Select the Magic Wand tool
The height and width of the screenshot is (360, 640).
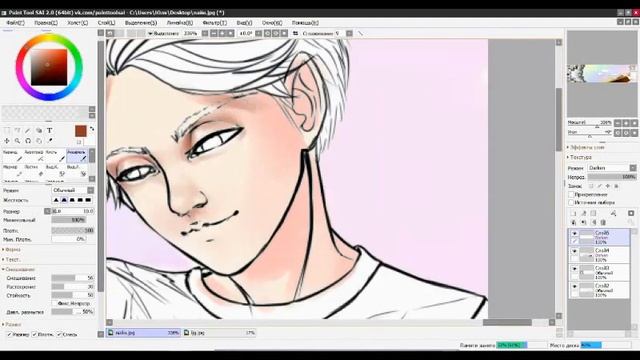[28, 131]
